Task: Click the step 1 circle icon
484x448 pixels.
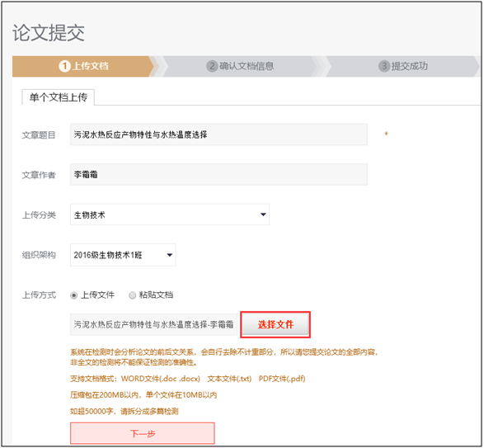Action: point(65,66)
